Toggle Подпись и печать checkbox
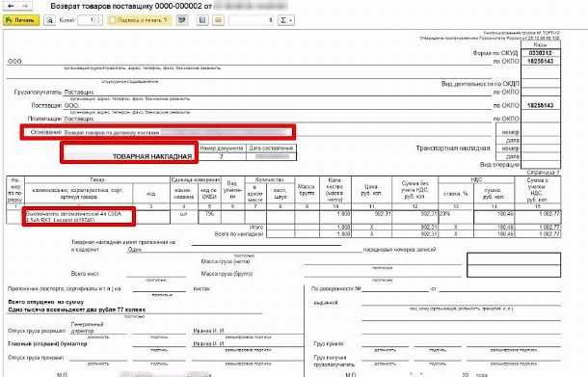The image size is (588, 377). [112, 20]
